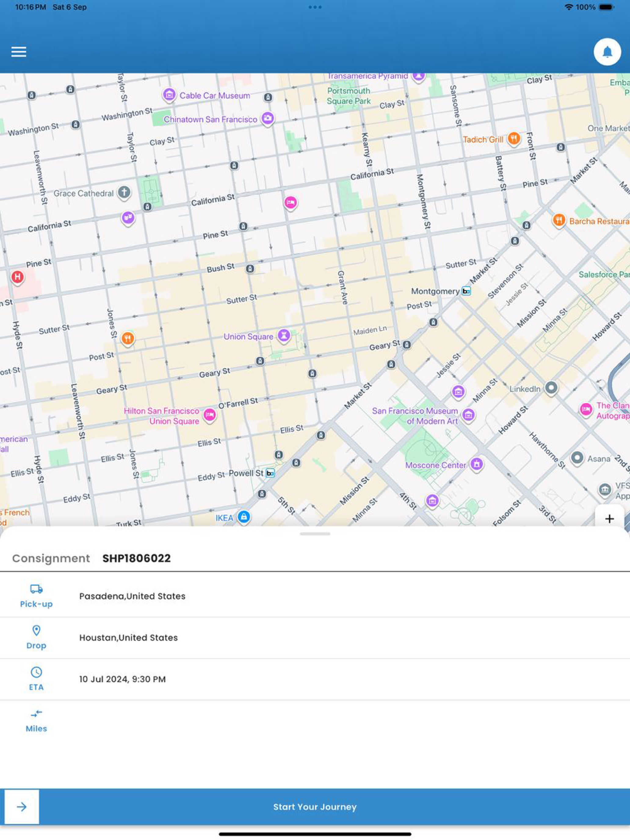
Task: Tap the ETA clock icon
Action: click(x=36, y=672)
